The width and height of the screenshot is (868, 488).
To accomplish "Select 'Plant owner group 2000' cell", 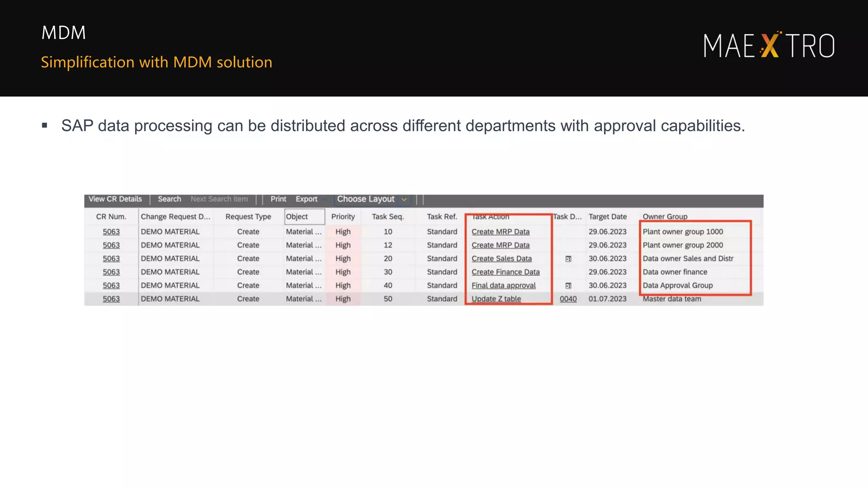I will pyautogui.click(x=683, y=245).
